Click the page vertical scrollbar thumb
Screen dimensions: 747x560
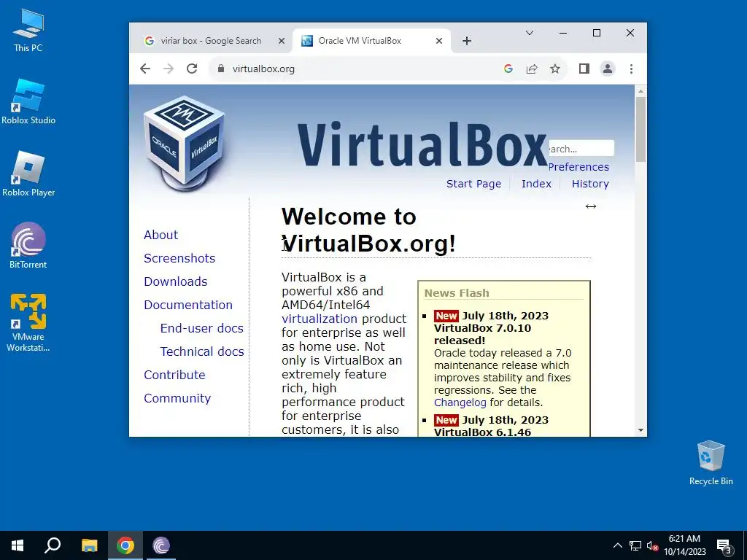640,129
